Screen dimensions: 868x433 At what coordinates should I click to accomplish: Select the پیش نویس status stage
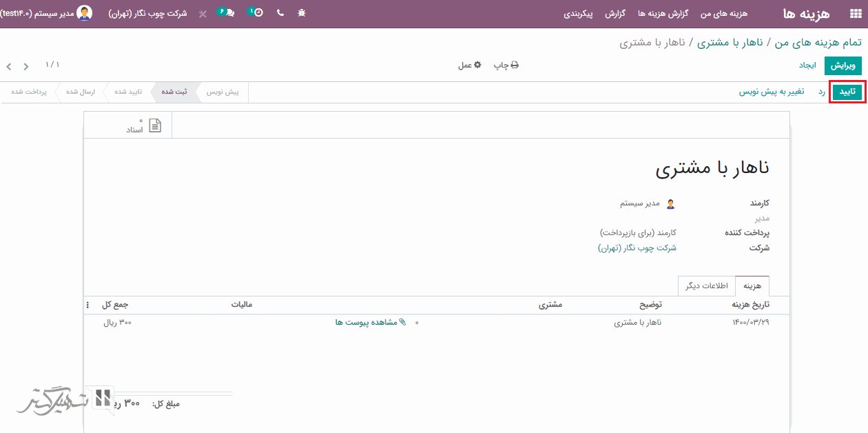[x=223, y=92]
